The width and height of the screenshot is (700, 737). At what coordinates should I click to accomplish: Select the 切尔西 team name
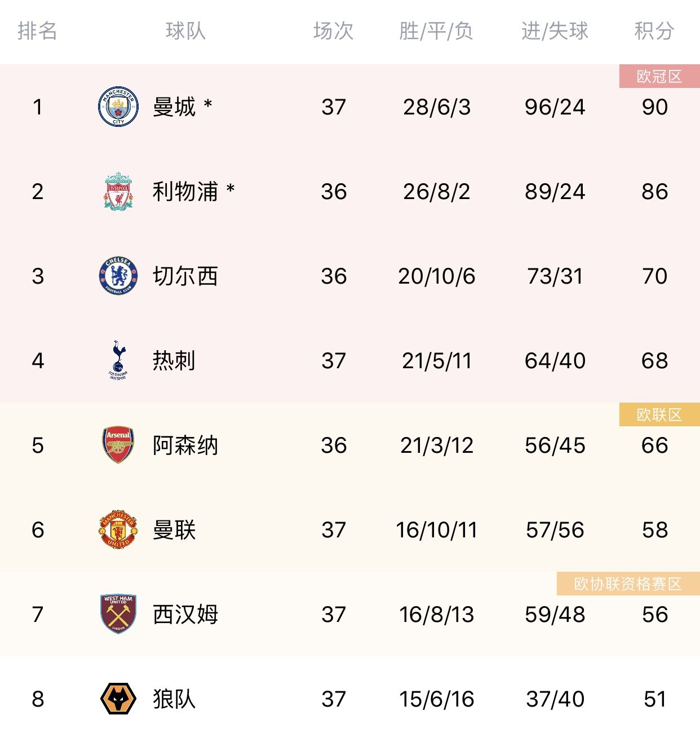pyautogui.click(x=185, y=276)
